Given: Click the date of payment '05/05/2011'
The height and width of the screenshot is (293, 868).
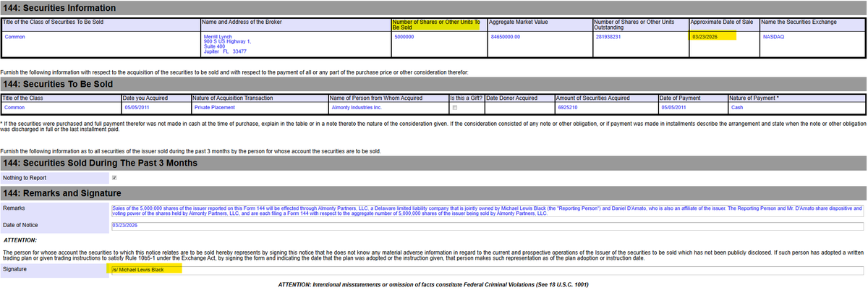Looking at the screenshot, I should pyautogui.click(x=673, y=108).
